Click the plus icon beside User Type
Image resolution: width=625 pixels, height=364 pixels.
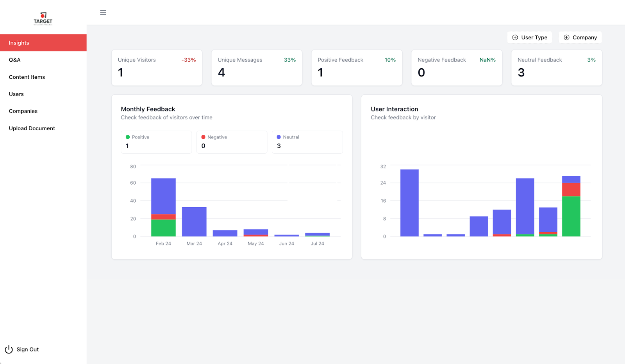pyautogui.click(x=515, y=37)
